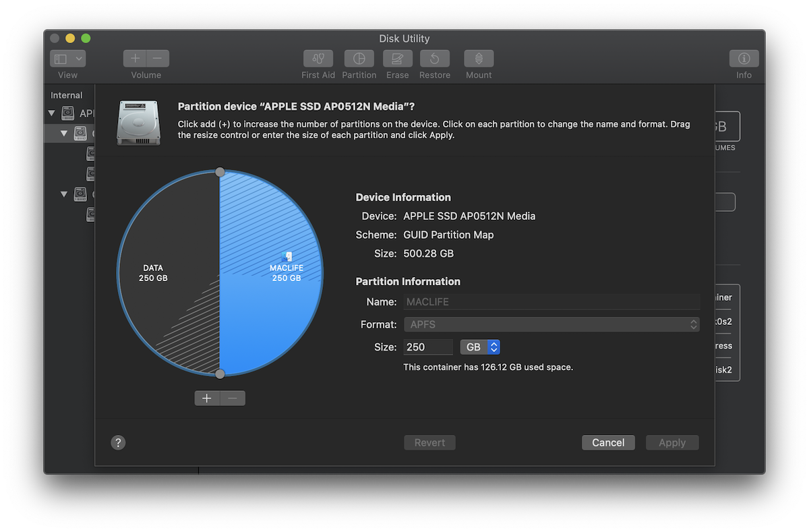Click the partition resize handle on the pie

point(220,171)
